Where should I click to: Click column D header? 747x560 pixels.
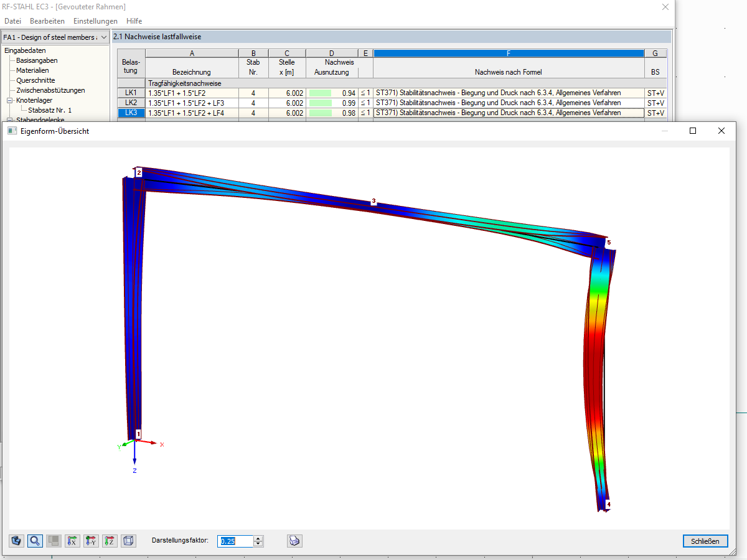tap(332, 54)
